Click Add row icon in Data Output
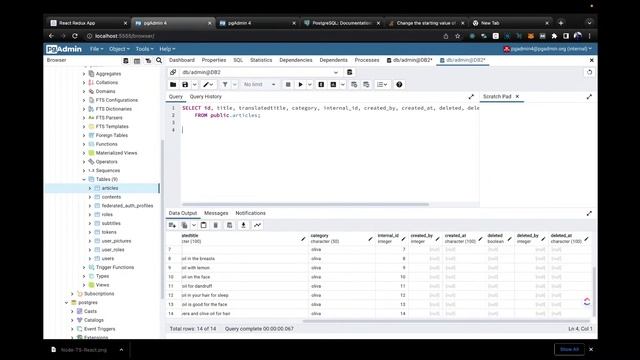640x360 pixels. [172, 225]
